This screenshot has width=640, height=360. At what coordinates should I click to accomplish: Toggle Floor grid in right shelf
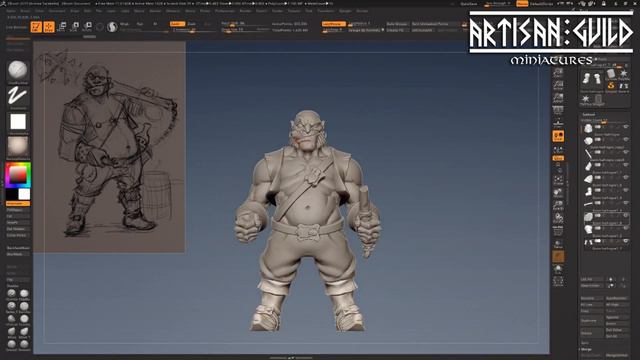pyautogui.click(x=558, y=123)
